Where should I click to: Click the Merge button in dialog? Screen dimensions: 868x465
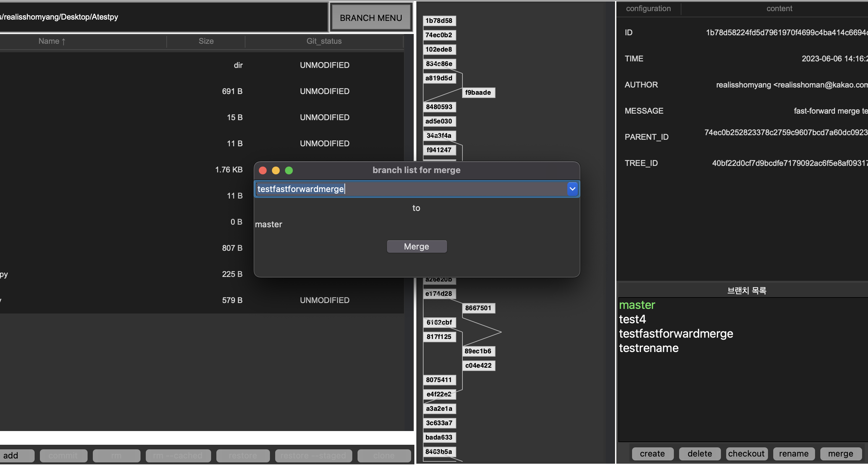click(x=416, y=247)
